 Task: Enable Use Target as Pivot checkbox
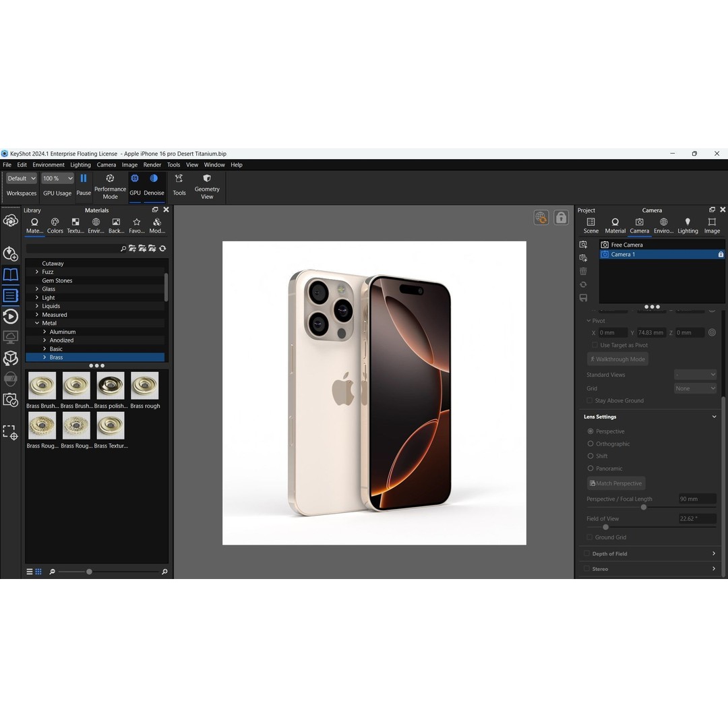tap(595, 345)
